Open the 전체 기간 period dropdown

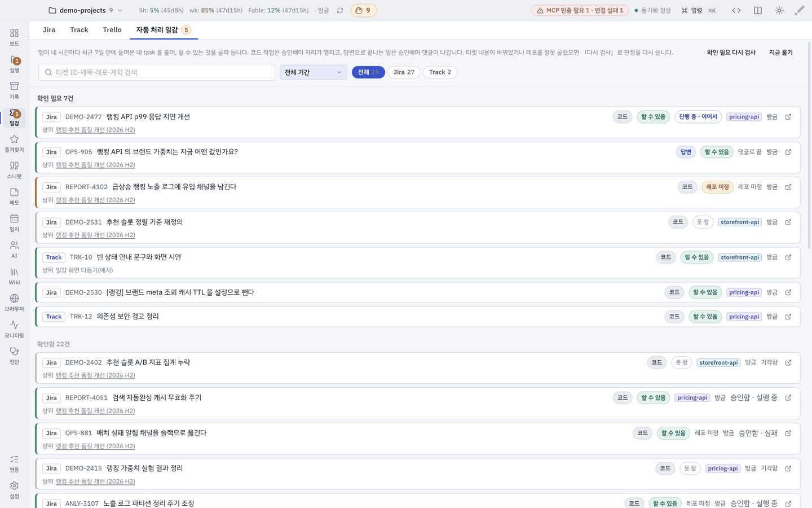coord(314,72)
